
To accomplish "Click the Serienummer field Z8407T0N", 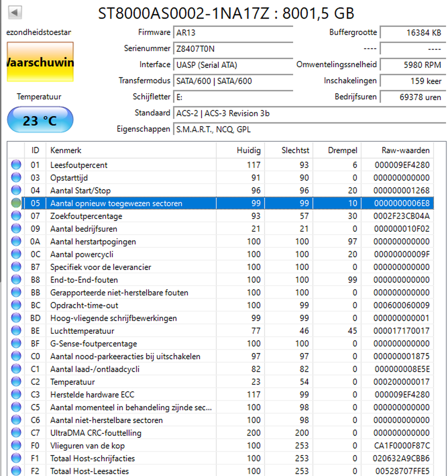I will [233, 49].
